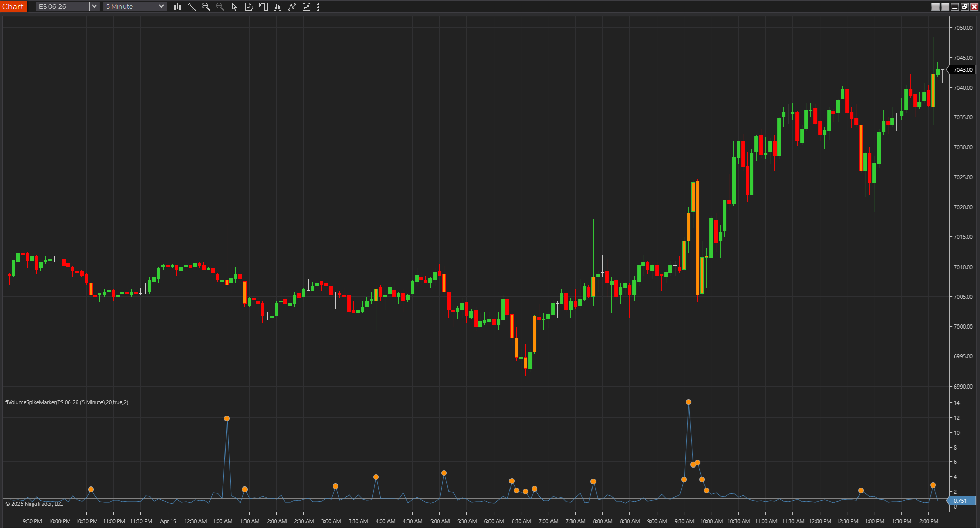This screenshot has width=980, height=528.
Task: Open the data box viewer icon
Action: pos(249,7)
